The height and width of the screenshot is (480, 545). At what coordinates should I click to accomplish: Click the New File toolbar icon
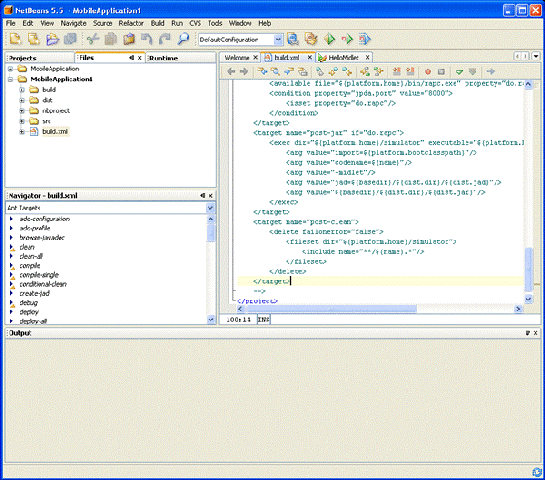point(34,39)
